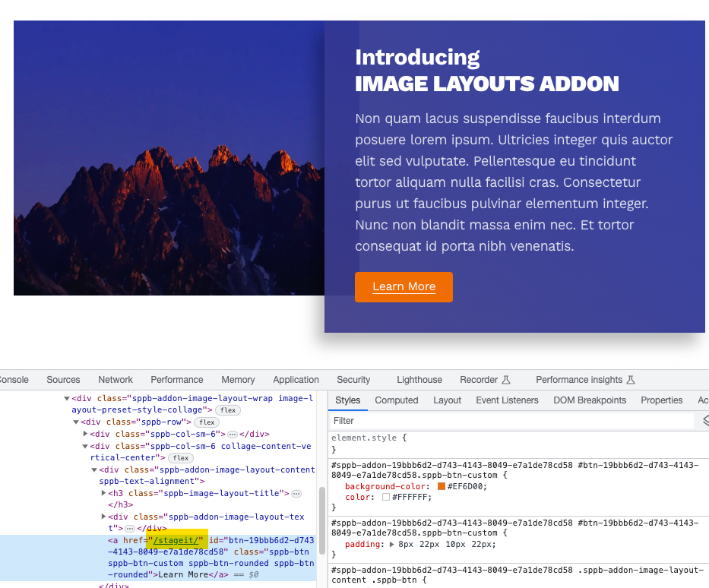This screenshot has width=709, height=588.
Task: Collapse the sppb-addon-image-layout-content div
Action: tap(94, 470)
